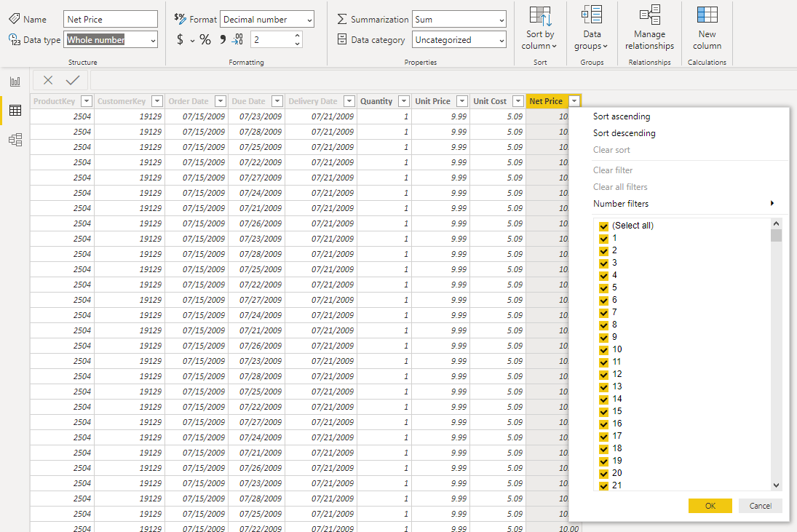Click the formula bar input

[443, 80]
